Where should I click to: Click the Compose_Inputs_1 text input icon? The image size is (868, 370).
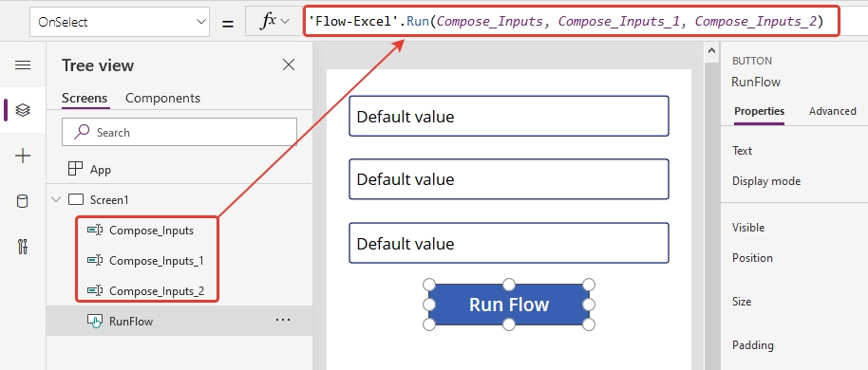click(95, 260)
